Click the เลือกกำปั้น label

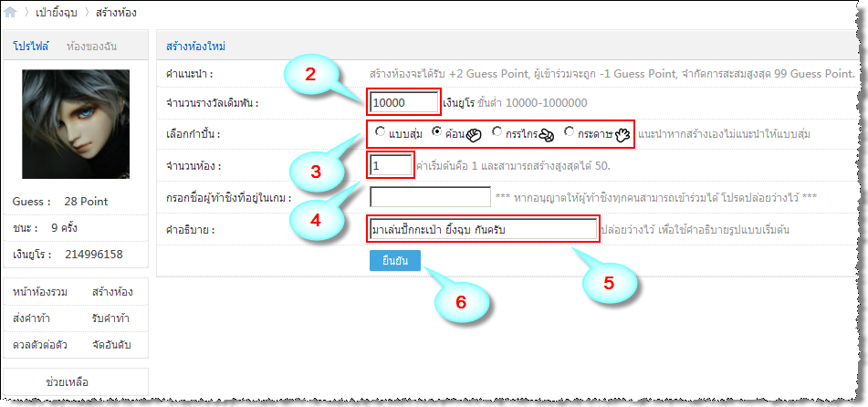click(193, 134)
